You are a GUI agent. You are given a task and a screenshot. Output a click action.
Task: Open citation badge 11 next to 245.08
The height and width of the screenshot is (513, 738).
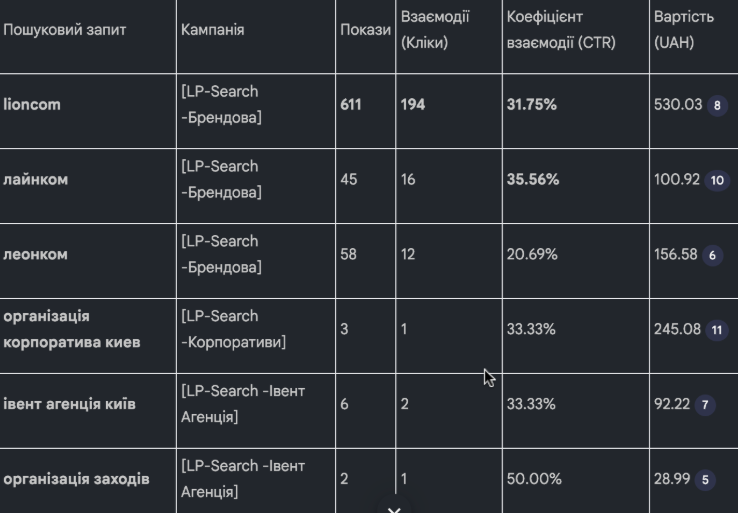click(717, 330)
